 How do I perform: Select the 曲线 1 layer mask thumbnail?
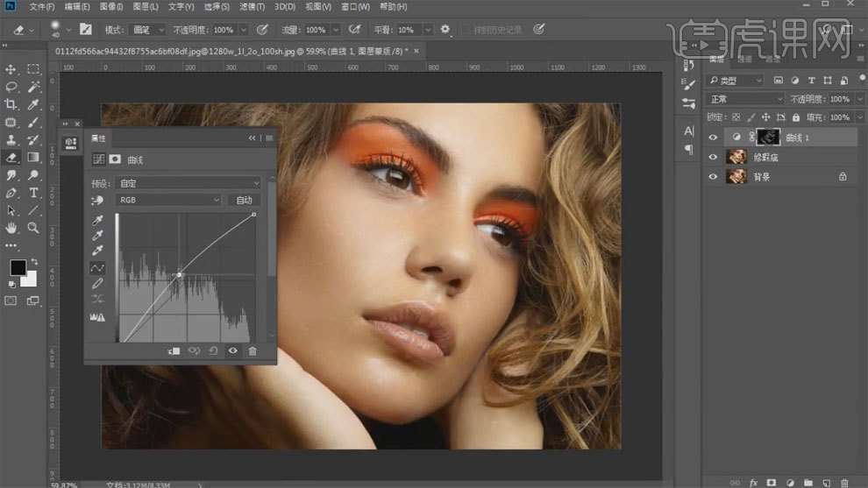[768, 138]
